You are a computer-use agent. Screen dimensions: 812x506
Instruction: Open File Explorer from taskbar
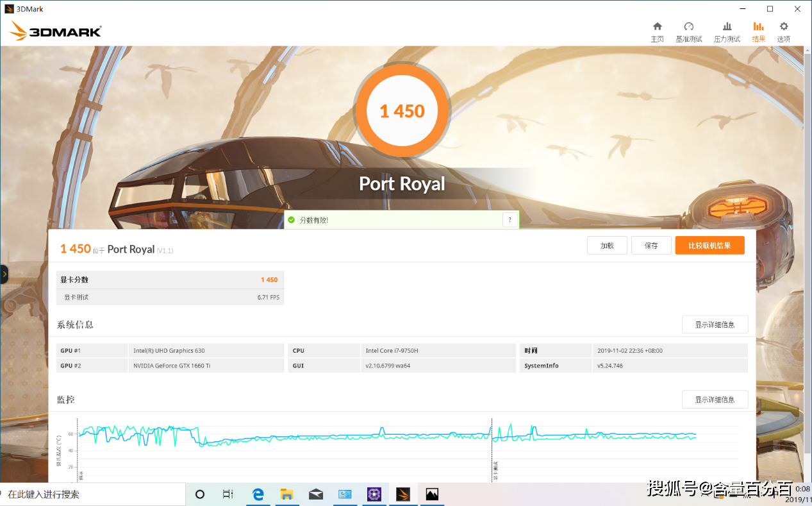pyautogui.click(x=287, y=494)
